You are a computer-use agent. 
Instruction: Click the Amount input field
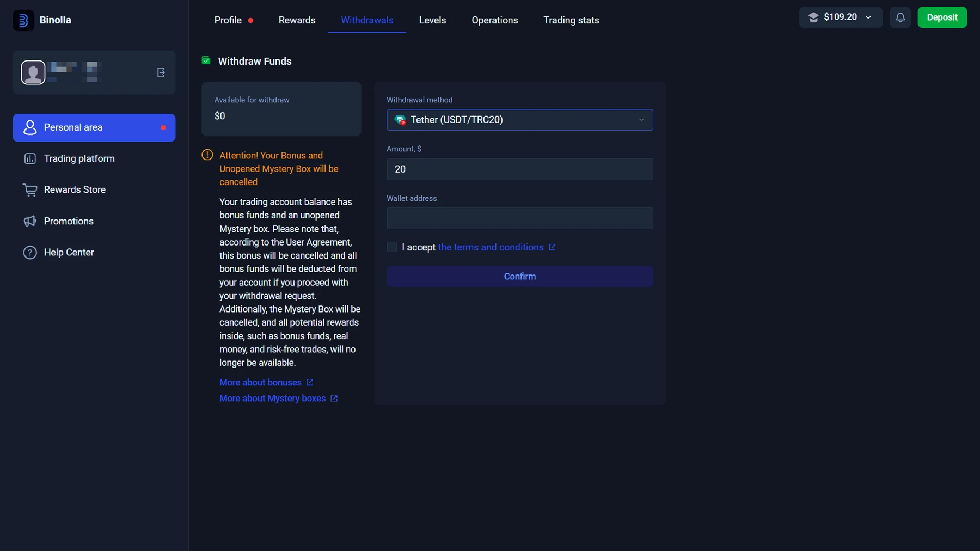(520, 169)
